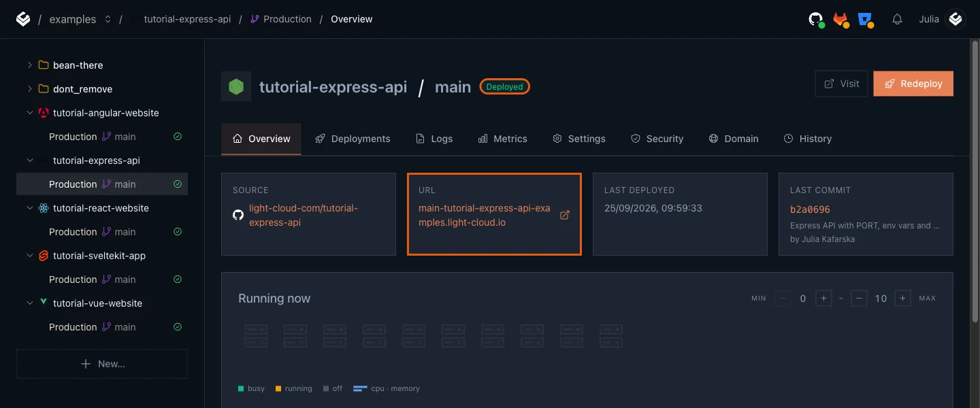Open the Light Cloud logo home icon
The image size is (980, 408).
pos(23,19)
